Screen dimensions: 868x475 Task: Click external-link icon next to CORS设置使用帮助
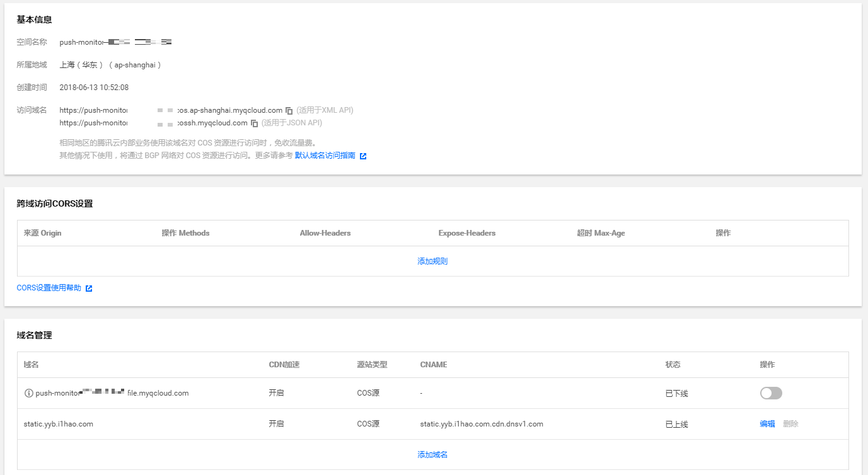[x=89, y=289]
